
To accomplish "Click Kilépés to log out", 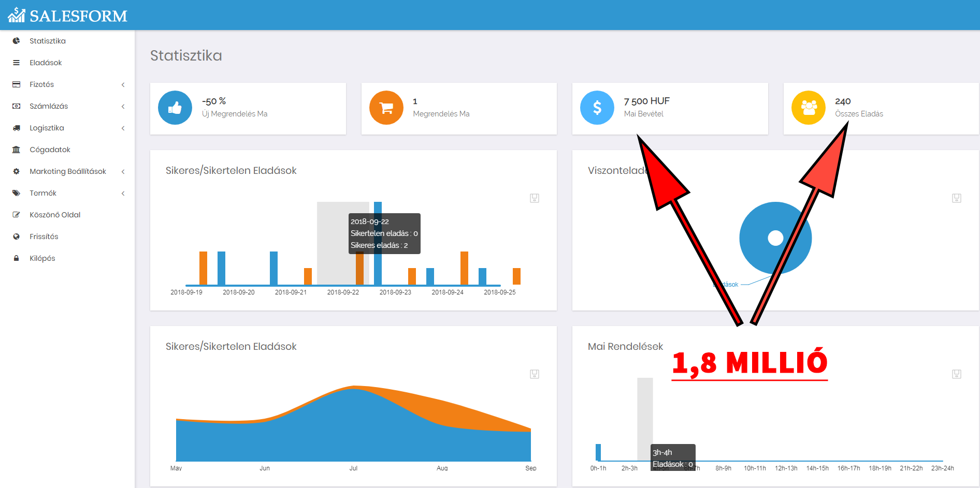I will tap(42, 258).
